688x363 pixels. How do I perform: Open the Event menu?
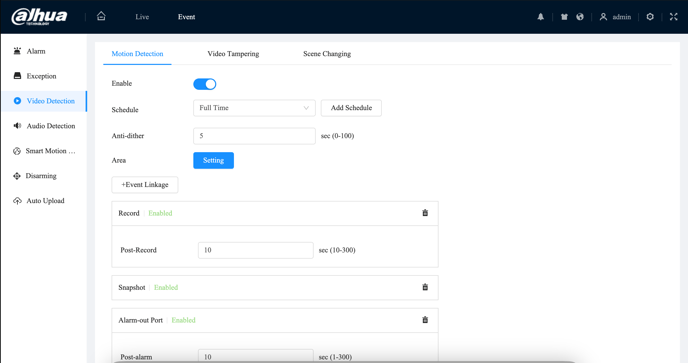coord(186,17)
